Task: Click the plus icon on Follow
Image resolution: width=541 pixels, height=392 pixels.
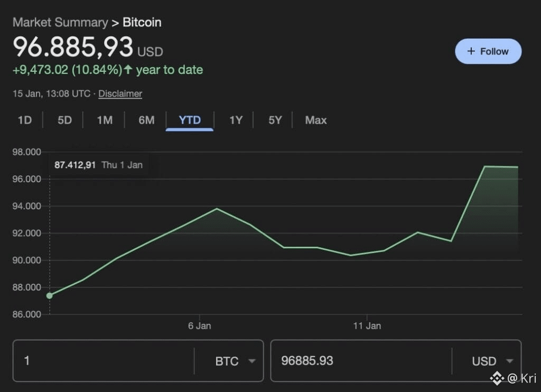Action: click(471, 51)
